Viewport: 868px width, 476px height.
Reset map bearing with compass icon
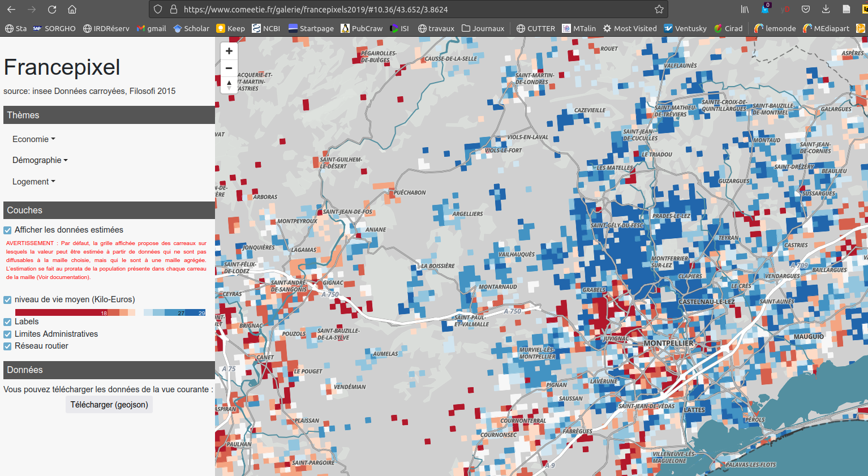pyautogui.click(x=229, y=85)
